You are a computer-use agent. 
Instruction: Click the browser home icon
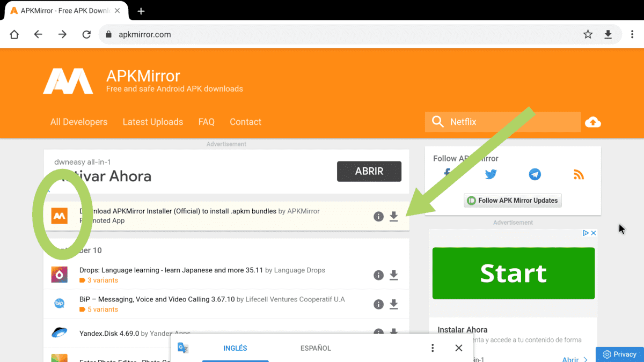(14, 34)
